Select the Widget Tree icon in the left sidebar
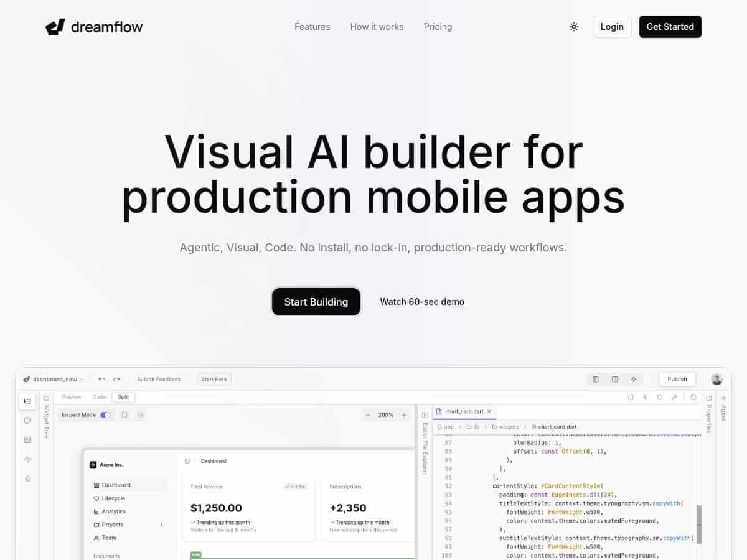Image resolution: width=747 pixels, height=560 pixels. point(27,401)
